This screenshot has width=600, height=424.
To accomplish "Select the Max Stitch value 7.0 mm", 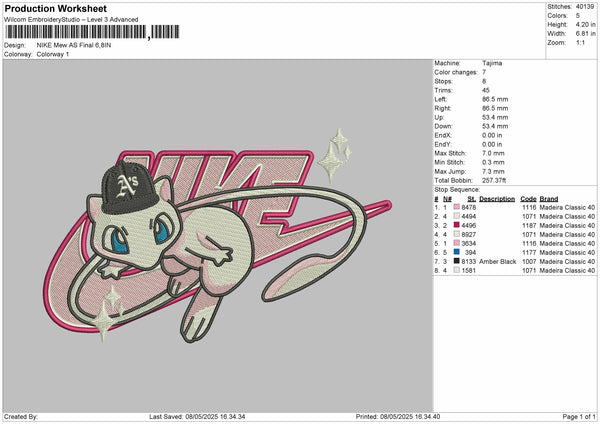I will click(x=493, y=153).
